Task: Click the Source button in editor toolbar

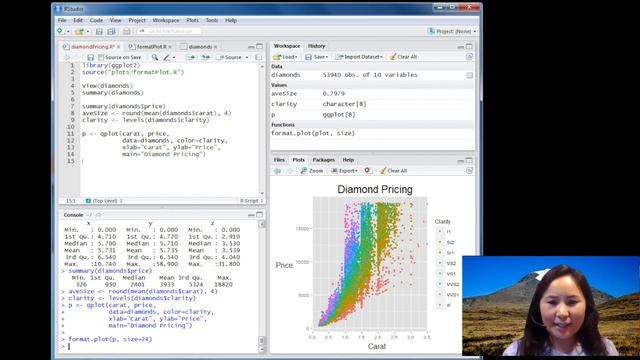Action: (x=230, y=58)
